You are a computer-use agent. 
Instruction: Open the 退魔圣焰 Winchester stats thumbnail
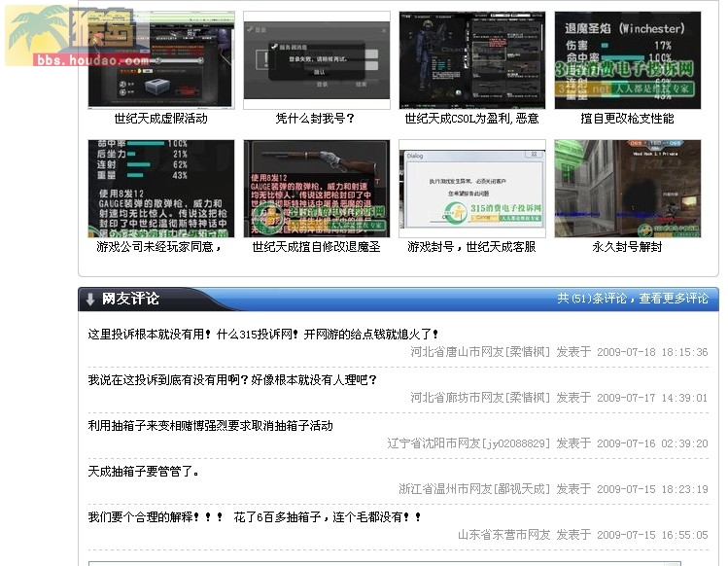(x=628, y=60)
